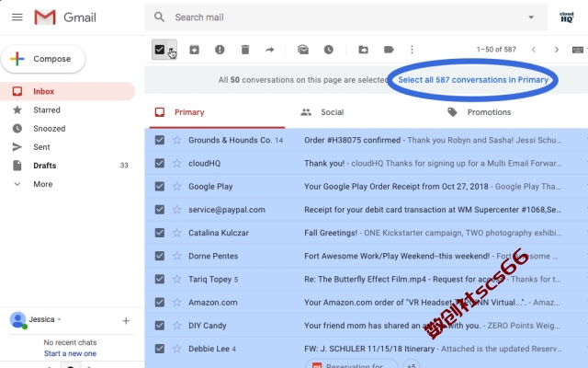Star the Google Play email

177,186
